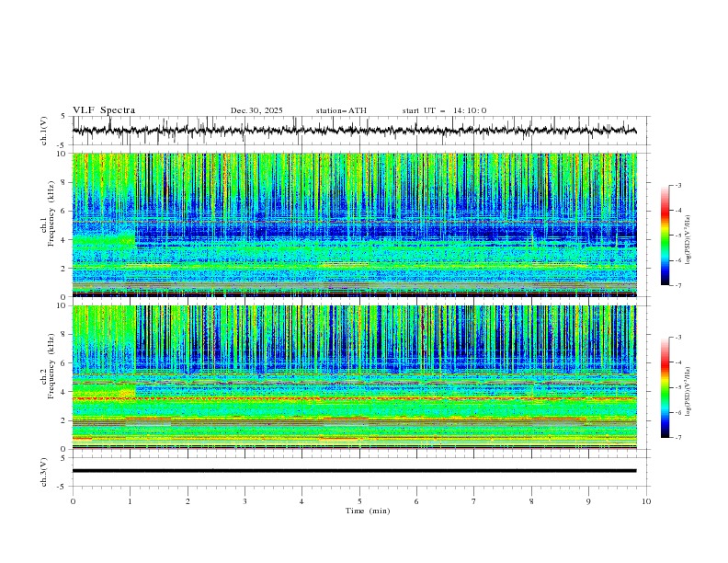Click time axis tick label "4"
This screenshot has width=728, height=563.
pos(301,501)
